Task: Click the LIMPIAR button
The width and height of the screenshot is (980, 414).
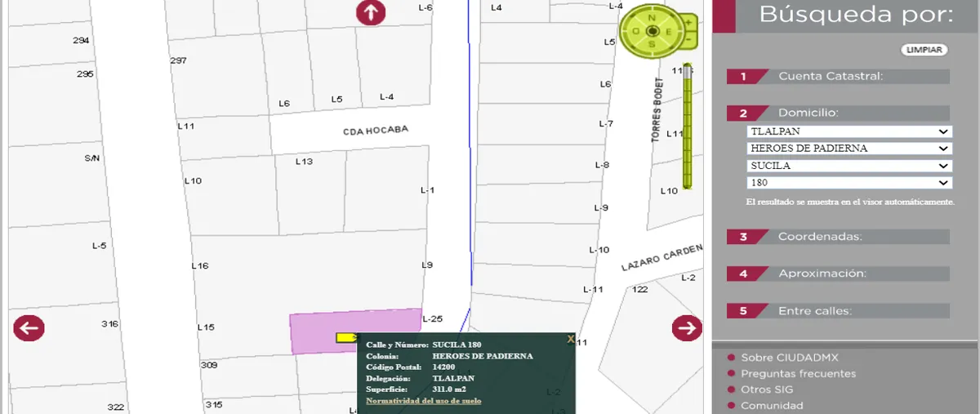Action: [924, 50]
